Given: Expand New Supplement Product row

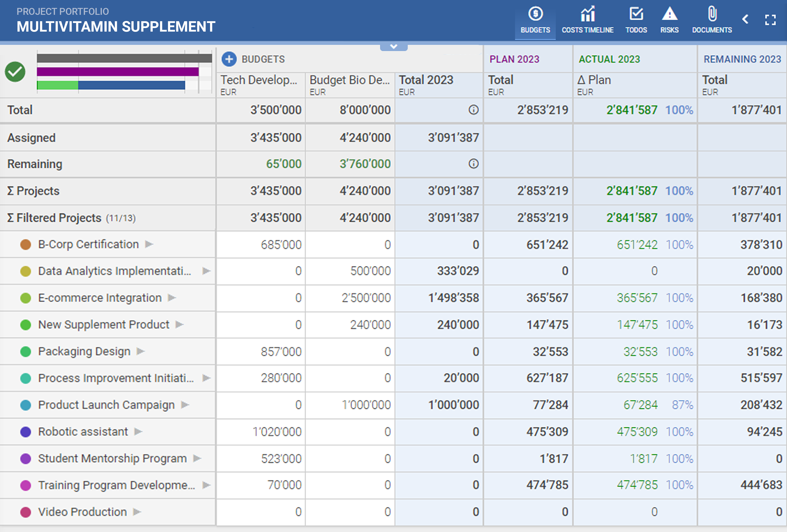Looking at the screenshot, I should pos(179,325).
